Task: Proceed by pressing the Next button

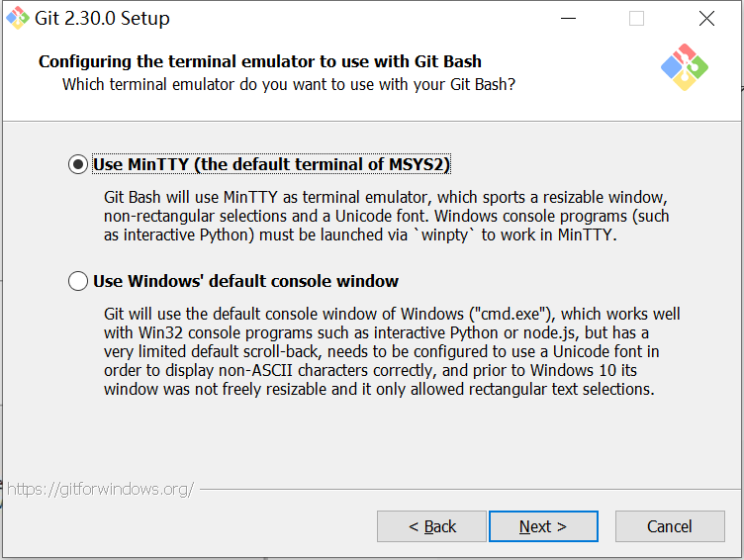Action: coord(543,526)
